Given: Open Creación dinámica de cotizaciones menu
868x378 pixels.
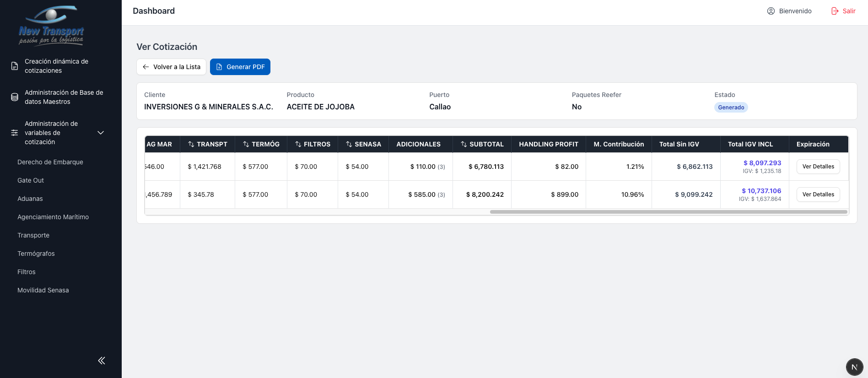Looking at the screenshot, I should point(56,66).
